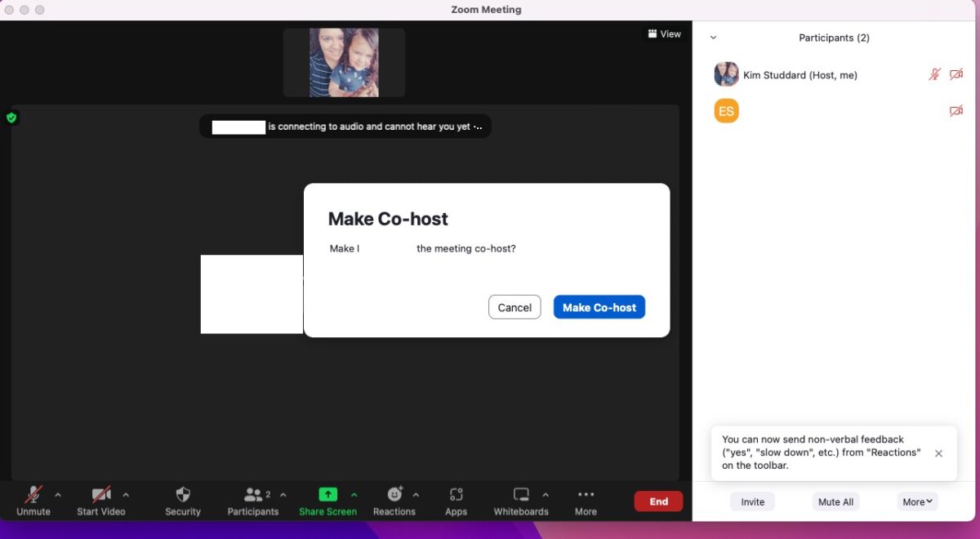Confirm with the blue Make Co-host button

pos(599,307)
